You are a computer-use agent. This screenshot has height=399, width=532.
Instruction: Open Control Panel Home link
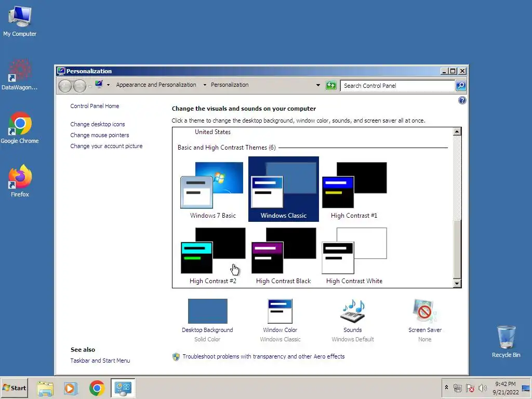tap(95, 106)
